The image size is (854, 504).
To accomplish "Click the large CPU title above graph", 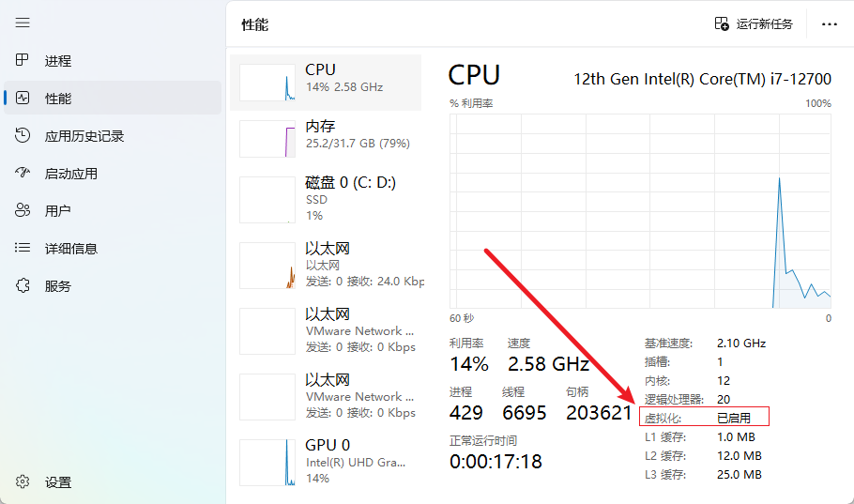I will (474, 75).
